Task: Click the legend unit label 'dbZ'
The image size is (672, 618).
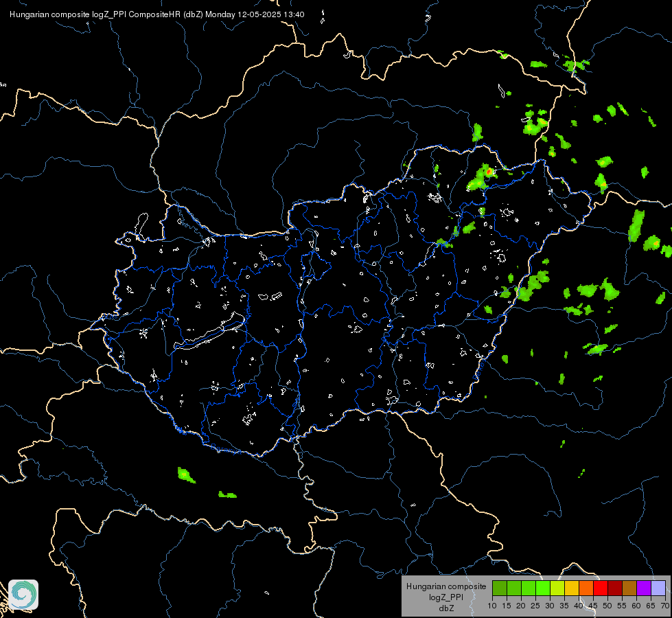Action: pos(446,608)
